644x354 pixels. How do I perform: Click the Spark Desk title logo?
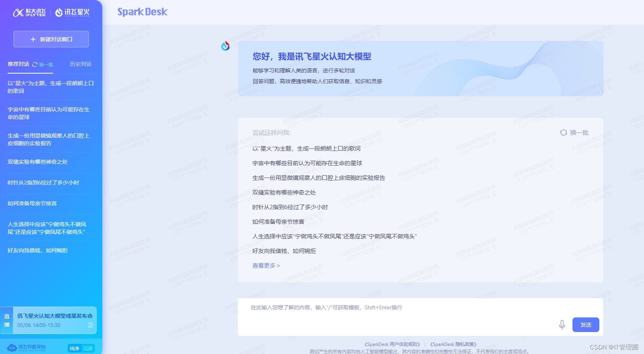[142, 12]
